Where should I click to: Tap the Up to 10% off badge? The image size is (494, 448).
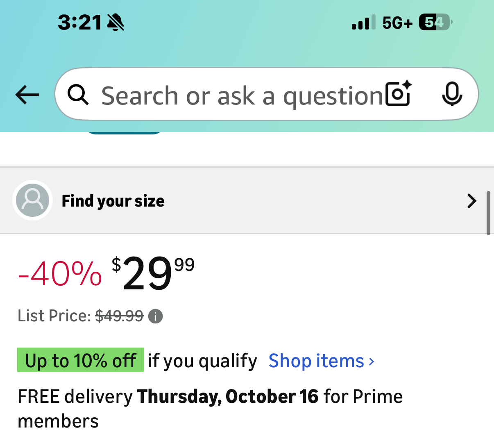coord(81,360)
